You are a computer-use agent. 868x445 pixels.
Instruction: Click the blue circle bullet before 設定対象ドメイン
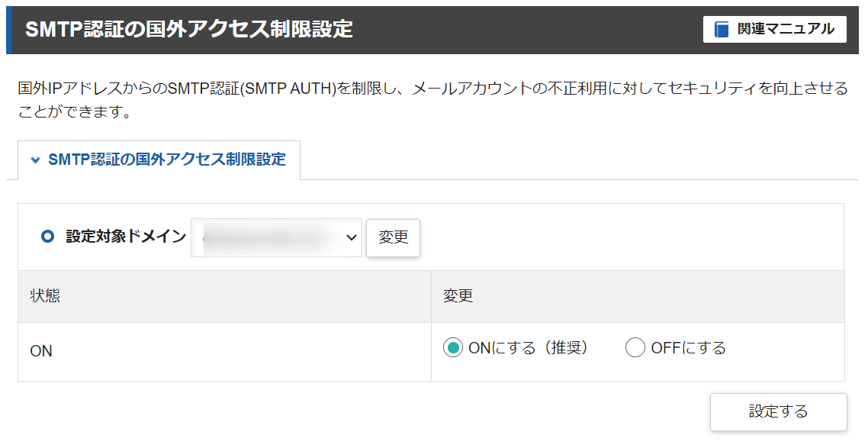click(x=47, y=237)
